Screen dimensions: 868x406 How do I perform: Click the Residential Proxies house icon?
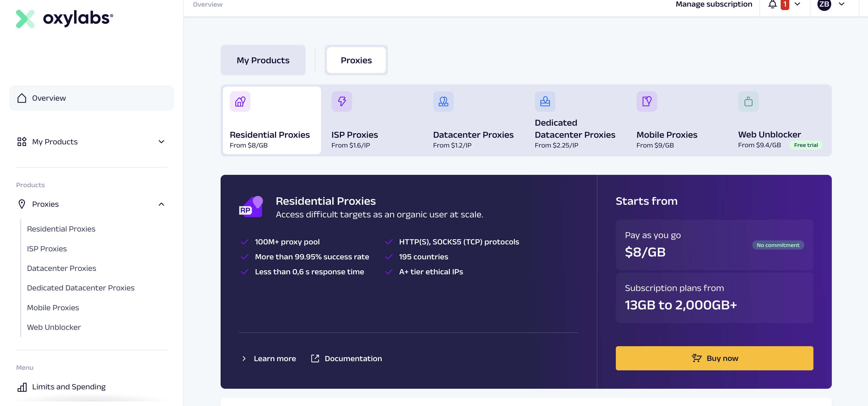(240, 102)
